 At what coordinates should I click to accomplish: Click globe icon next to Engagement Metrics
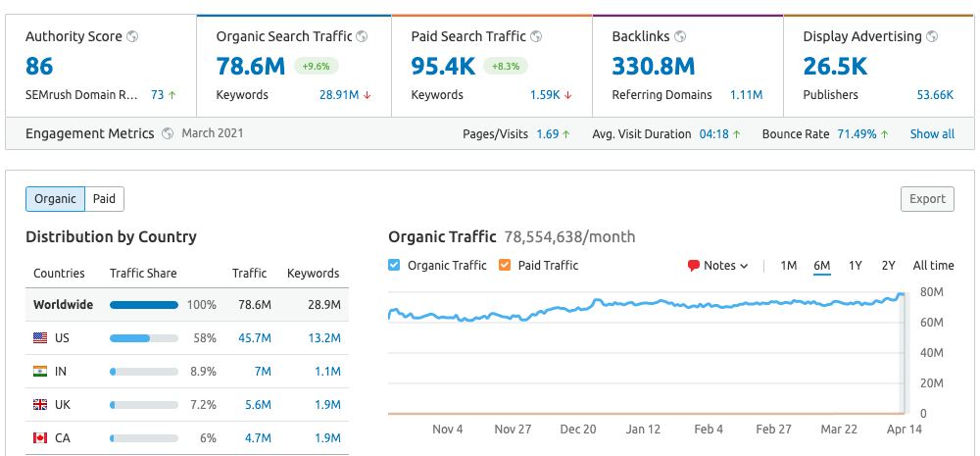click(167, 133)
